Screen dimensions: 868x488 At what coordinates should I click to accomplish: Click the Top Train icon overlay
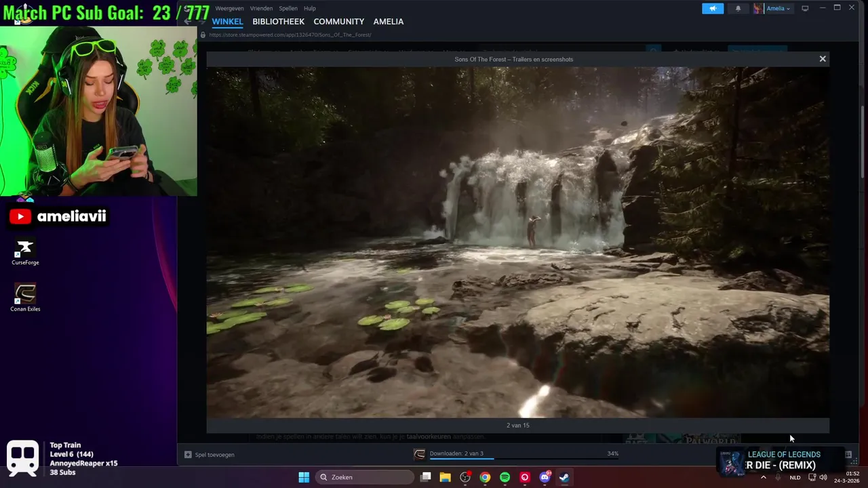pyautogui.click(x=22, y=457)
